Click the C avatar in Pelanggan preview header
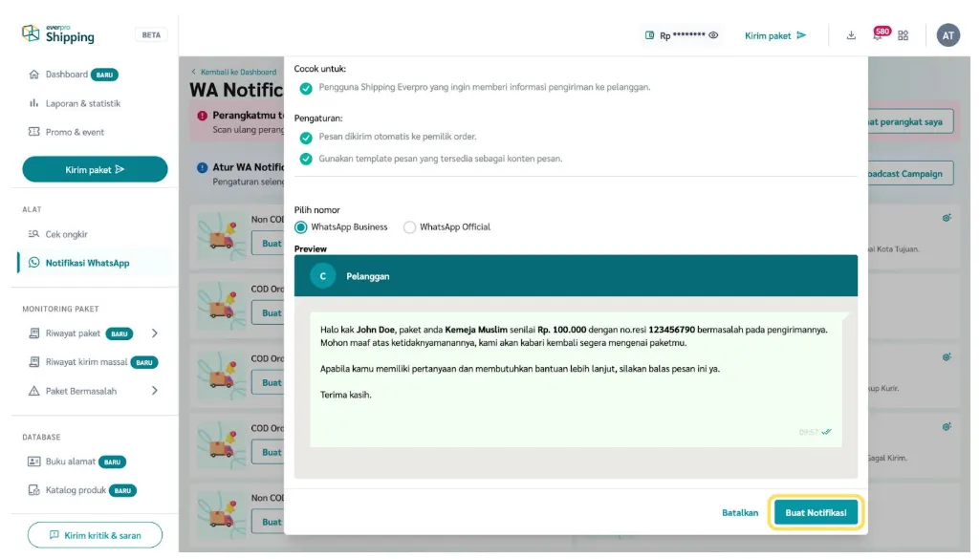This screenshot has height=559, width=980. tap(323, 276)
